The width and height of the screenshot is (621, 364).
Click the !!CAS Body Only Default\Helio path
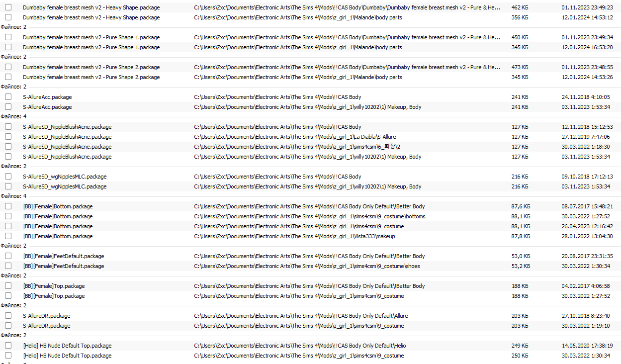[300, 346]
